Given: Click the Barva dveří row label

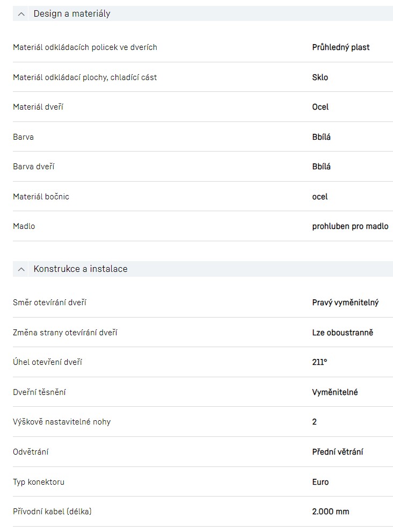Looking at the screenshot, I should click(34, 167).
